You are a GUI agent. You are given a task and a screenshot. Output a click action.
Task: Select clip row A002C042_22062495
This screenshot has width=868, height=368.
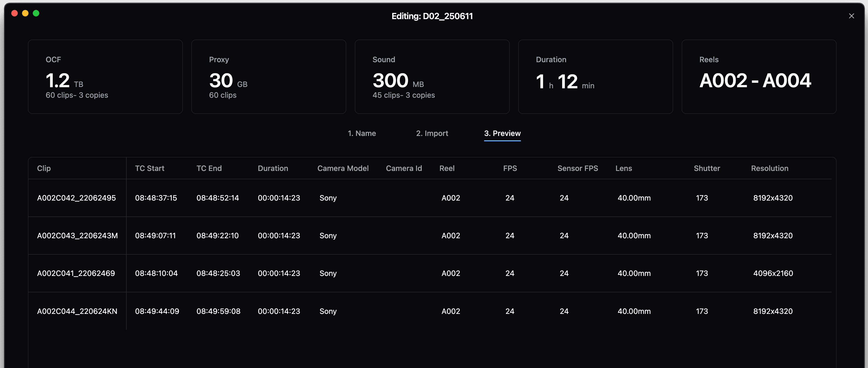[x=77, y=198]
